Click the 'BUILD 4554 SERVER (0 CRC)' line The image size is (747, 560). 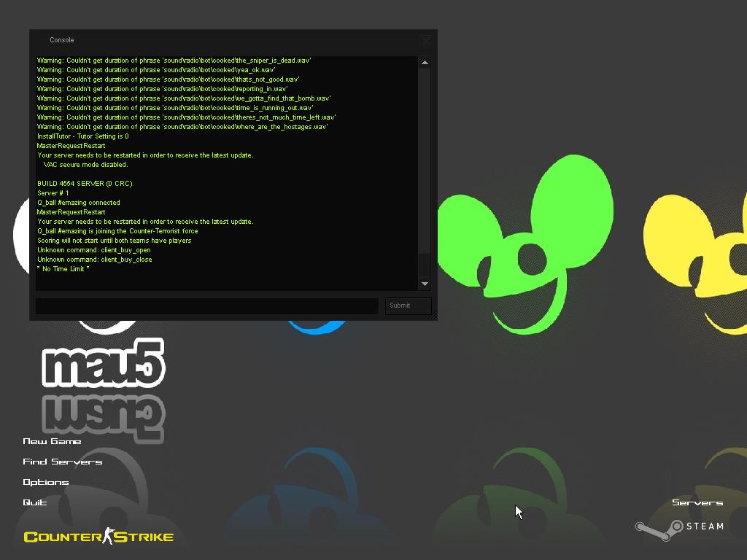pos(85,183)
